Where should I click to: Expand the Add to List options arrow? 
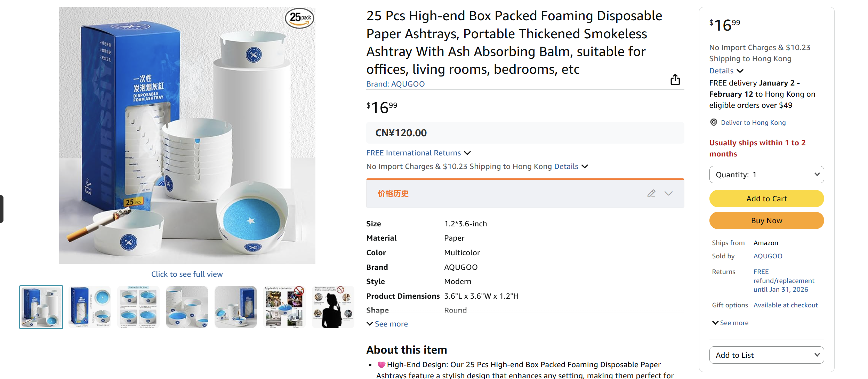click(x=817, y=355)
